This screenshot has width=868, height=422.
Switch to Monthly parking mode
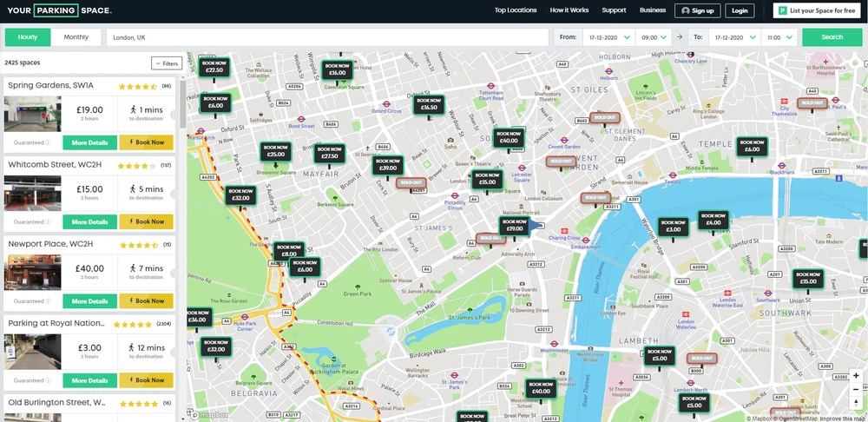76,37
